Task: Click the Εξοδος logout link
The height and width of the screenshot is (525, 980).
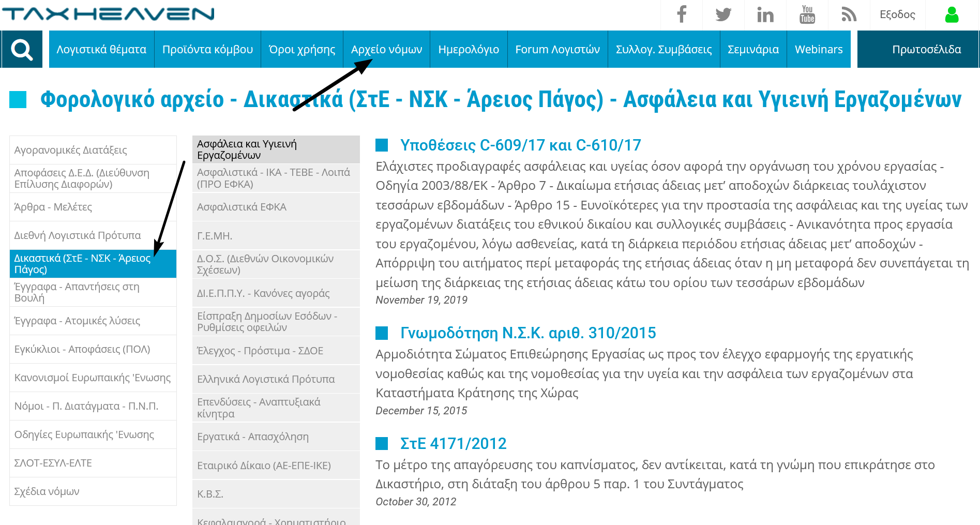Action: click(x=897, y=14)
